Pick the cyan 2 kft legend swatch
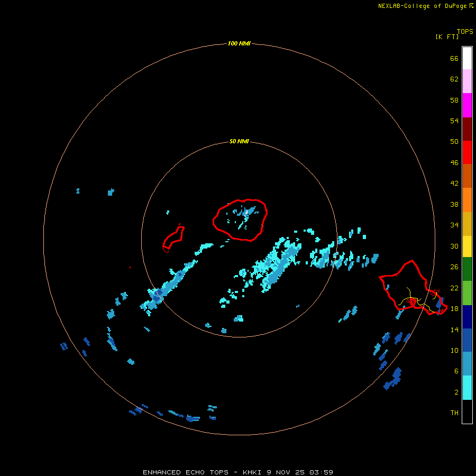Image resolution: width=476 pixels, height=476 pixels. pyautogui.click(x=467, y=388)
